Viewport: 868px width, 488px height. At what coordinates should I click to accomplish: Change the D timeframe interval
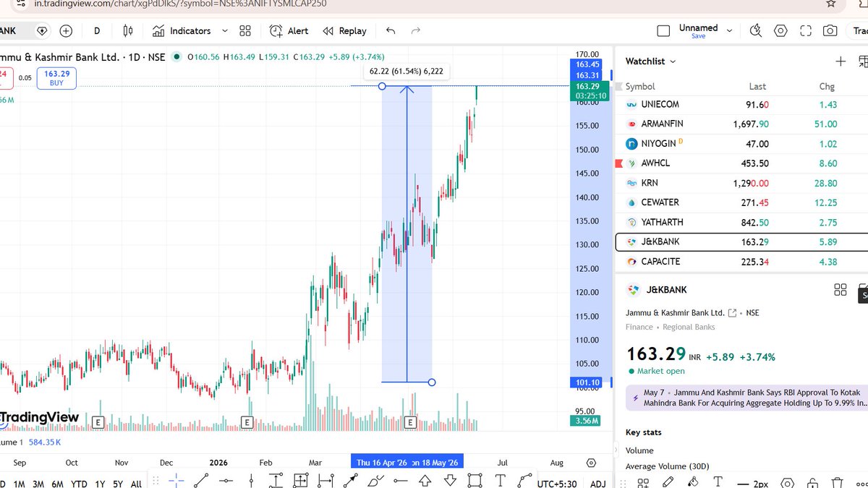pyautogui.click(x=97, y=31)
